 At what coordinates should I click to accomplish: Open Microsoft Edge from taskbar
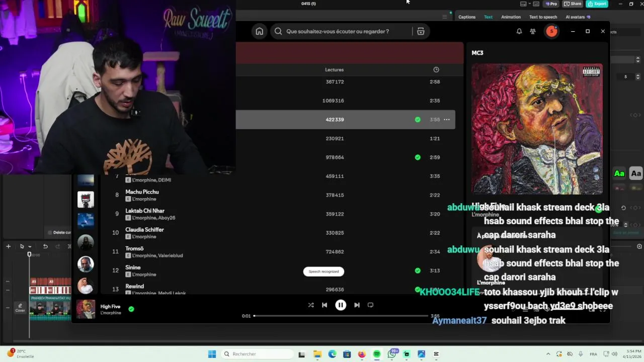332,354
